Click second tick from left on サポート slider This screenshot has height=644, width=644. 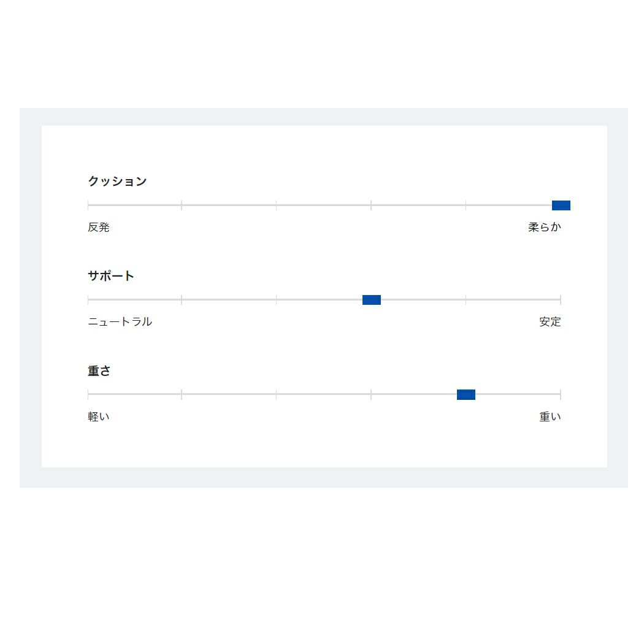pos(182,300)
